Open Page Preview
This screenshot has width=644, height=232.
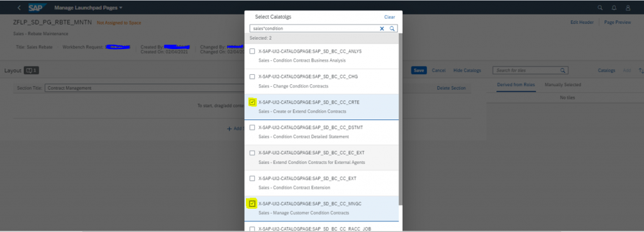point(618,23)
